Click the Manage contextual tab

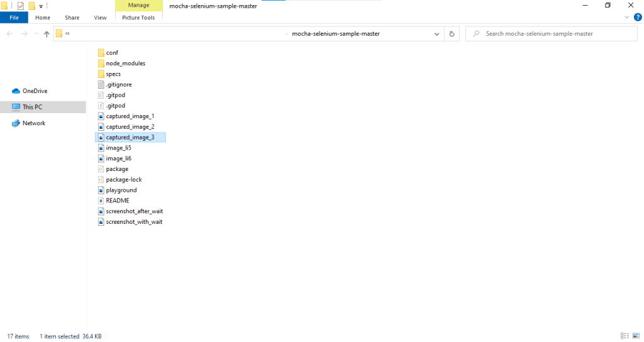pos(139,5)
